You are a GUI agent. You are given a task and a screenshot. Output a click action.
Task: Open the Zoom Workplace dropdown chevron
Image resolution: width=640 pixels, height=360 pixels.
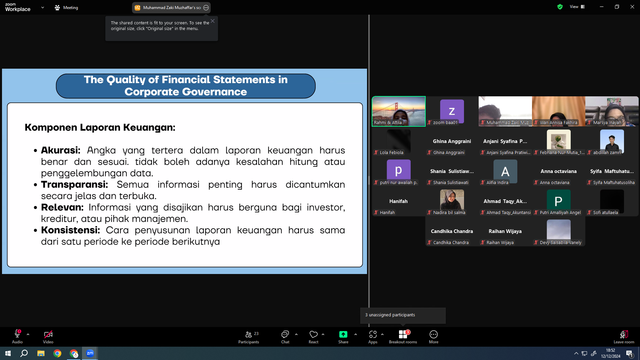(x=42, y=7)
